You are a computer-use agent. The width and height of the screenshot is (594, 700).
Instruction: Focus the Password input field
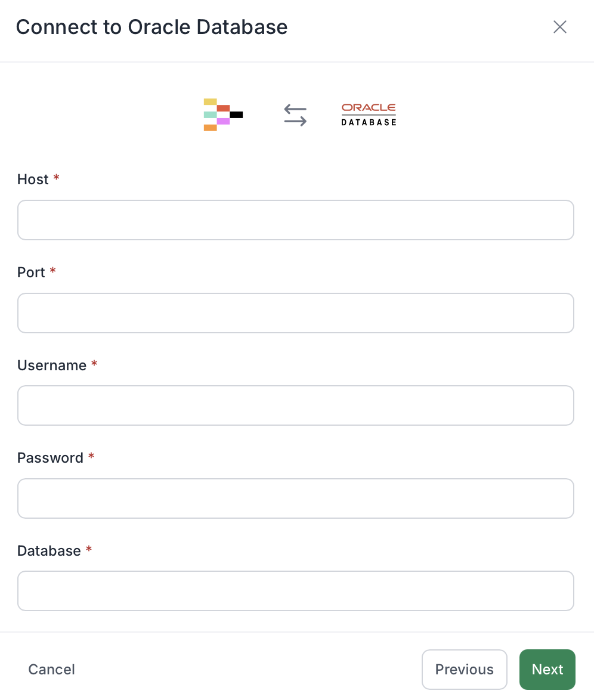[x=296, y=498]
